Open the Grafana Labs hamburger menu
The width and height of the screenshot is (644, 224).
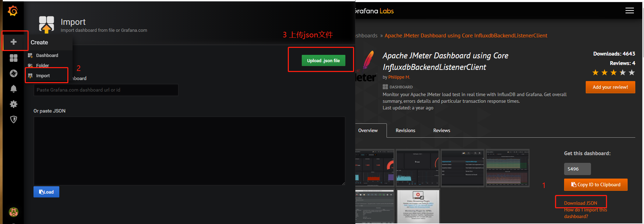630,10
